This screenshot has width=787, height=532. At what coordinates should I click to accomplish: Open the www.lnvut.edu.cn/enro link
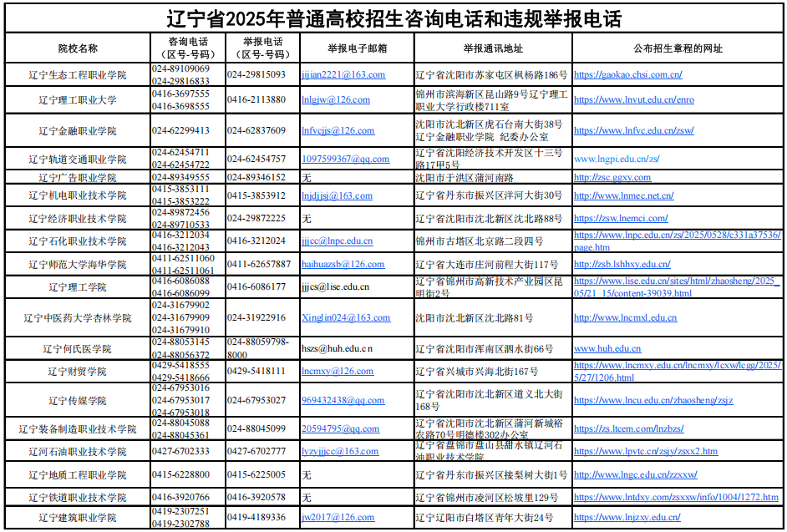634,99
